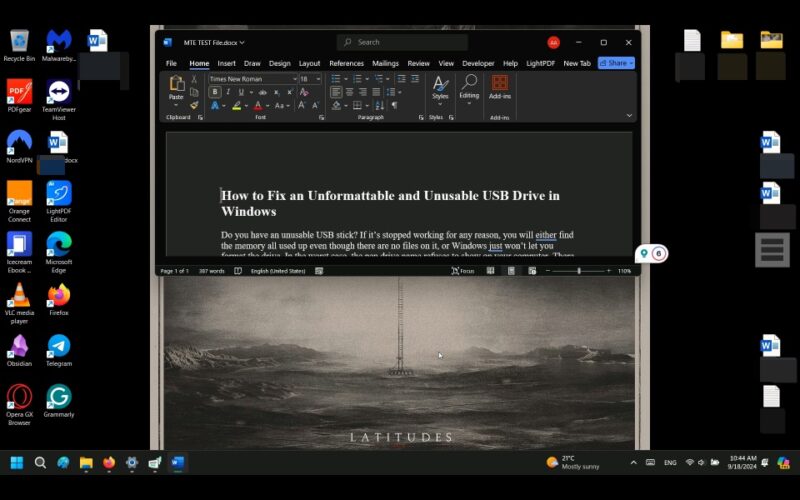Click the MTE TEST File.docx title dropdown

pyautogui.click(x=214, y=43)
